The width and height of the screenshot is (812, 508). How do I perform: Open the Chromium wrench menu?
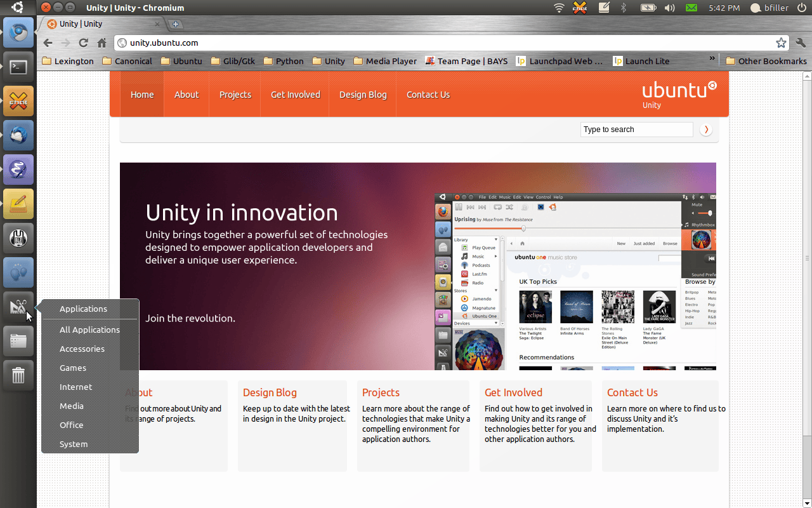click(x=801, y=43)
